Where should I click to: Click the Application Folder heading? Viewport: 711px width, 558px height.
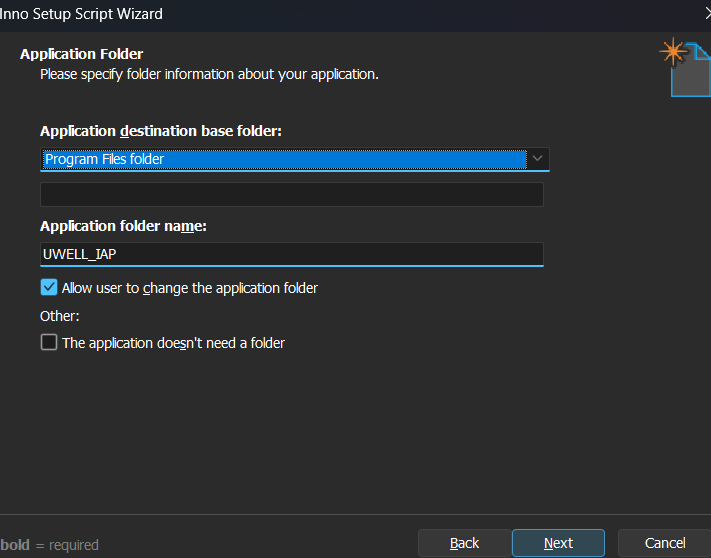pyautogui.click(x=82, y=54)
